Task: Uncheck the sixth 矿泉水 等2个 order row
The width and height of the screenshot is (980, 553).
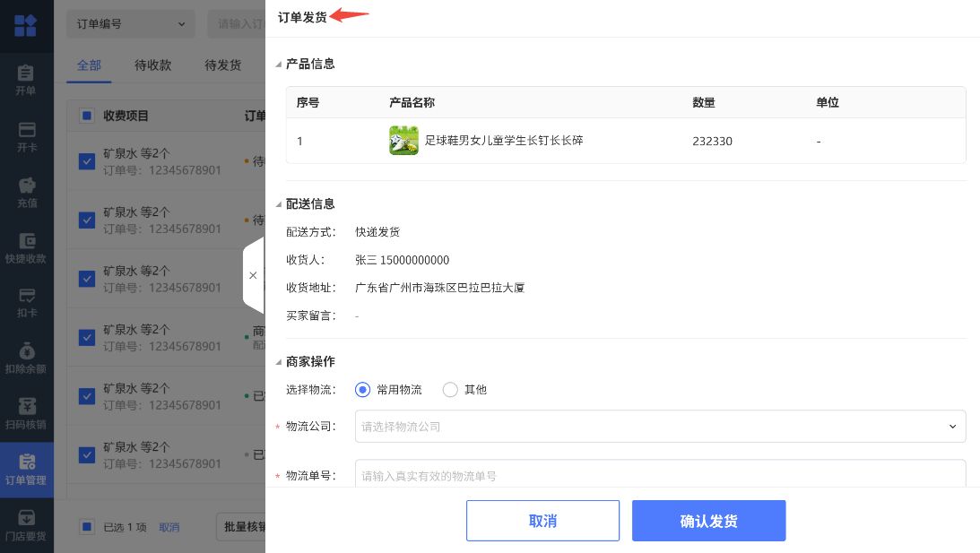Action: coord(87,455)
